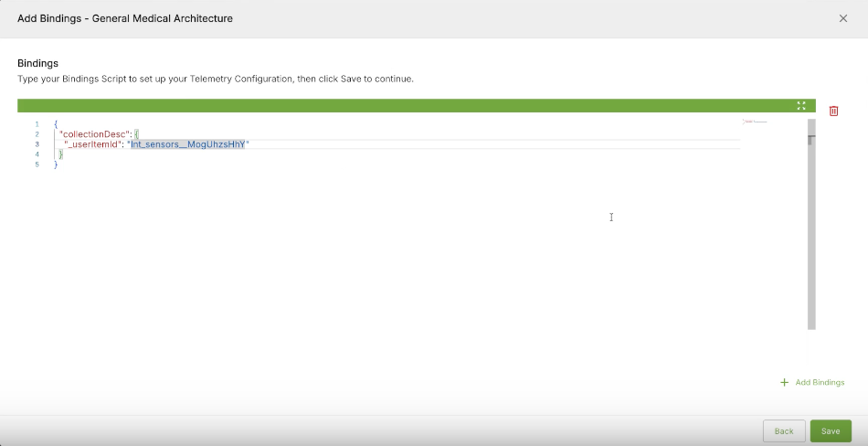This screenshot has height=446, width=868.
Task: Delete this bindings script with trash icon
Action: point(833,111)
